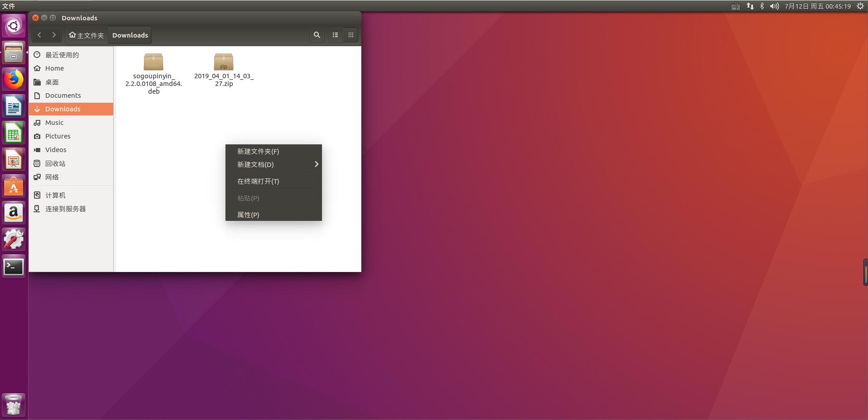
Task: Select the 2019_04_01_14_03_27.zip archive
Action: (224, 70)
